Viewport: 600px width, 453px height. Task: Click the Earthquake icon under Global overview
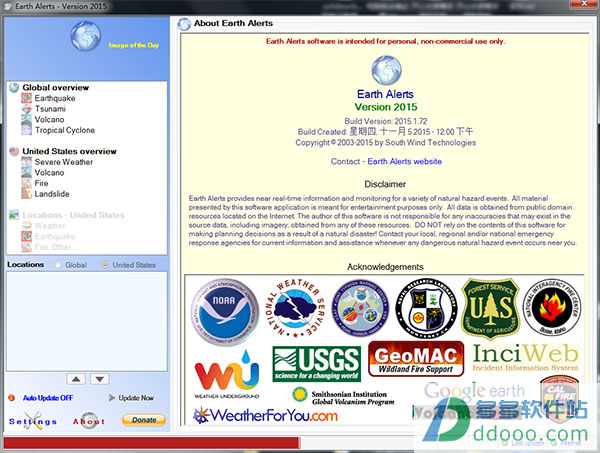26,98
